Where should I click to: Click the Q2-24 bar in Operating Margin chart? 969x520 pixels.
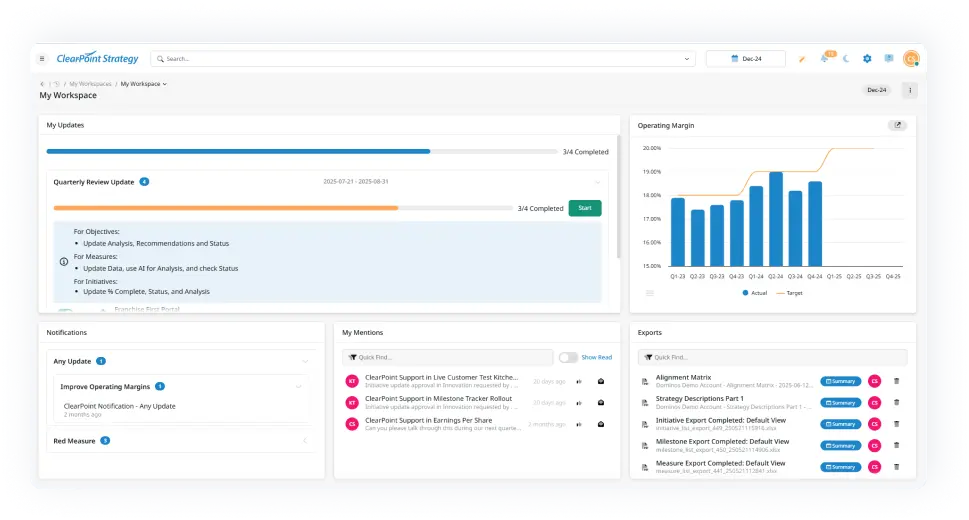tap(776, 219)
